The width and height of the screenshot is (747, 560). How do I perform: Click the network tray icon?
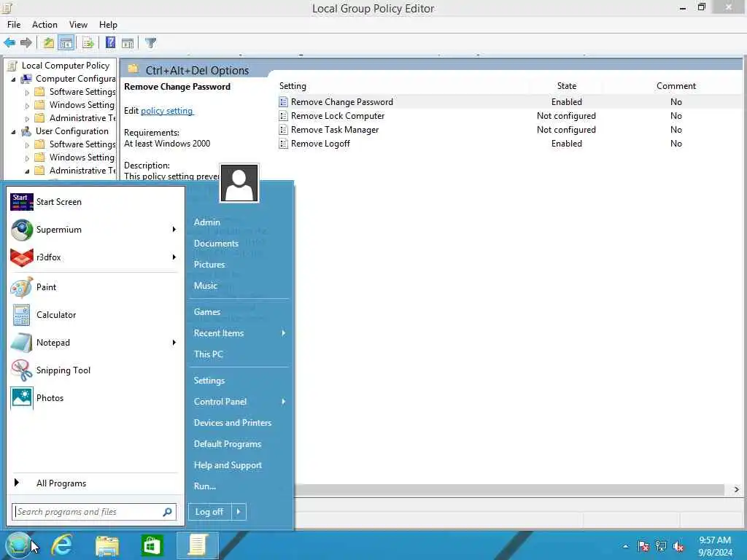click(661, 546)
